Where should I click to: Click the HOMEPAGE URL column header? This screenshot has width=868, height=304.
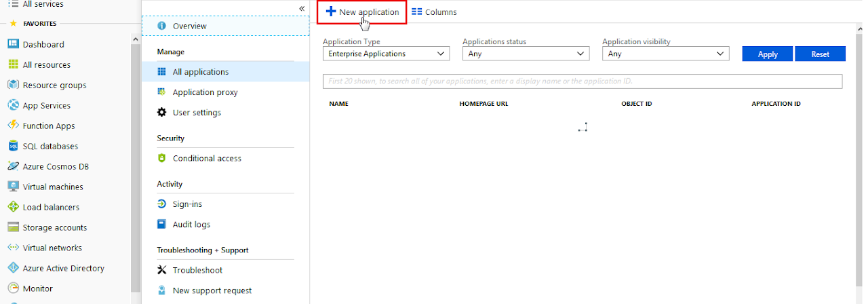tap(484, 104)
